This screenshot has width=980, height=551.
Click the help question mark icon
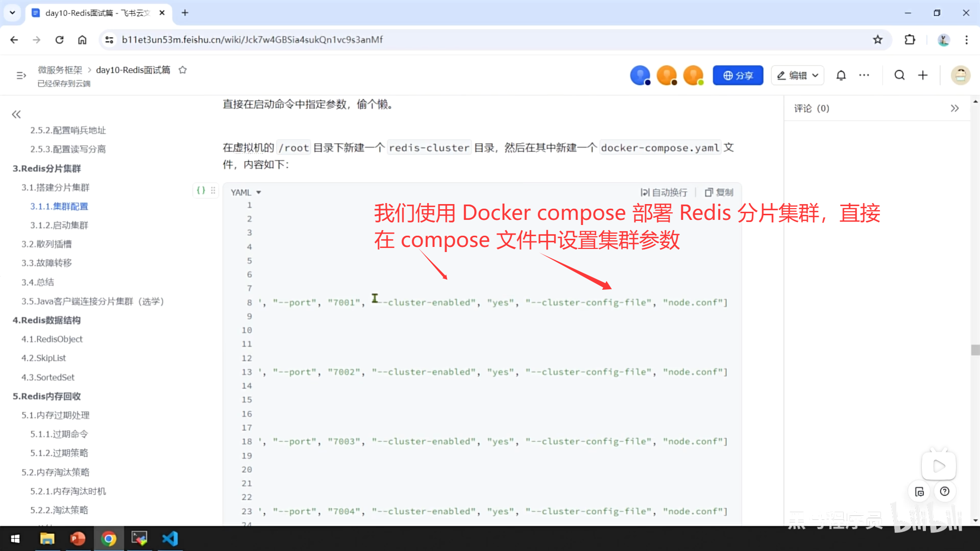945,491
